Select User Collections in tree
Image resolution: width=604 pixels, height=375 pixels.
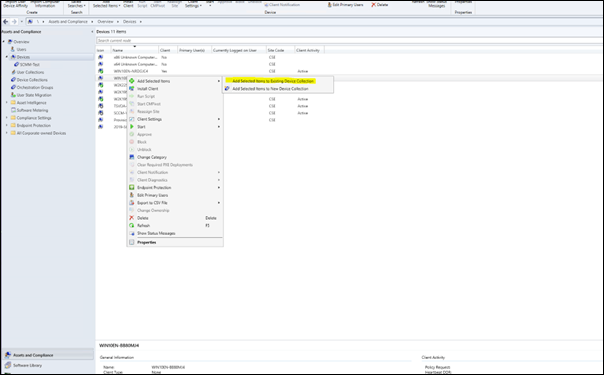coord(30,72)
